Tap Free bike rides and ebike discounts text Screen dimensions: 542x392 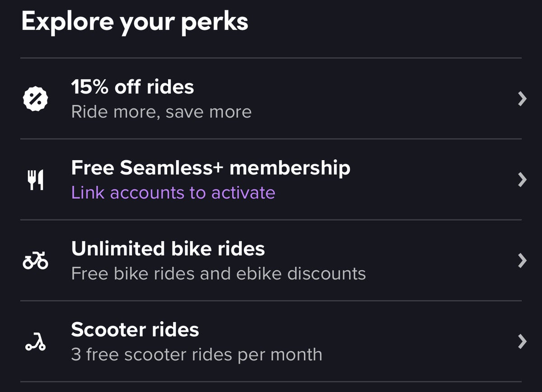(x=218, y=274)
